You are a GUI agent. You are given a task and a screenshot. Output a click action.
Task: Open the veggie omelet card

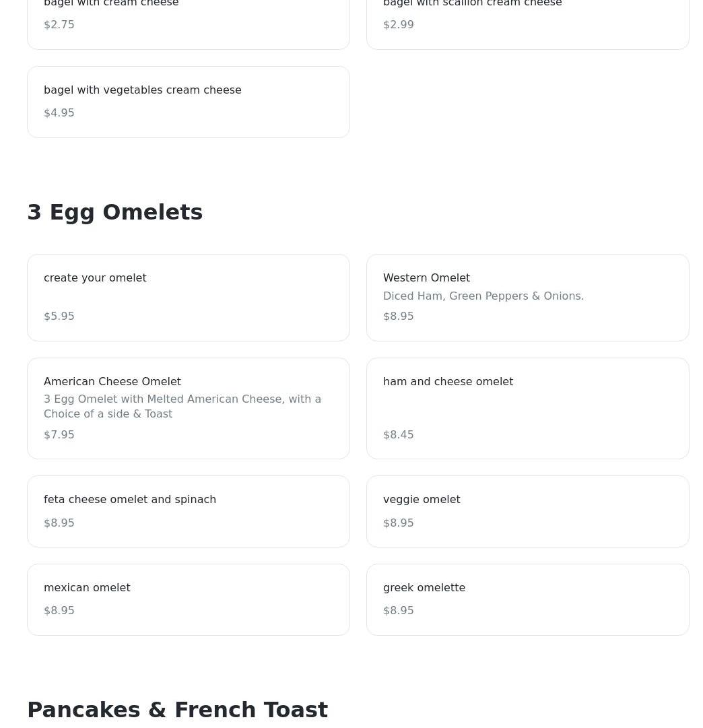point(527,512)
